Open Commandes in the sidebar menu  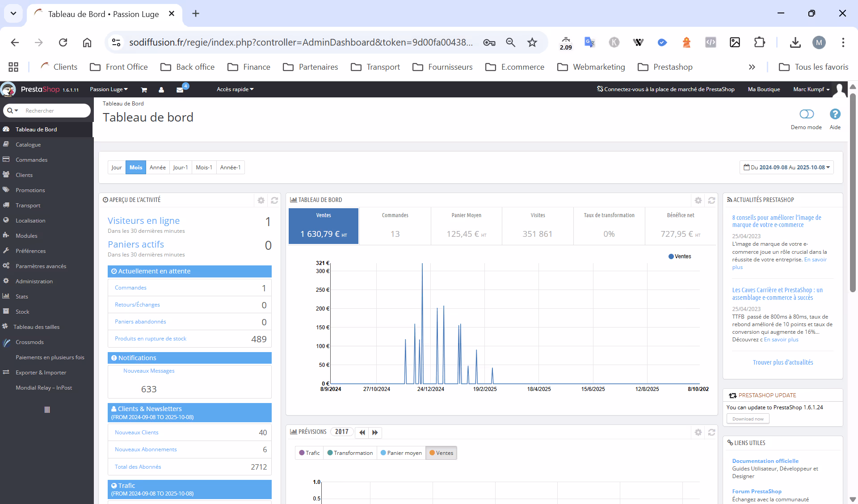[x=31, y=160]
